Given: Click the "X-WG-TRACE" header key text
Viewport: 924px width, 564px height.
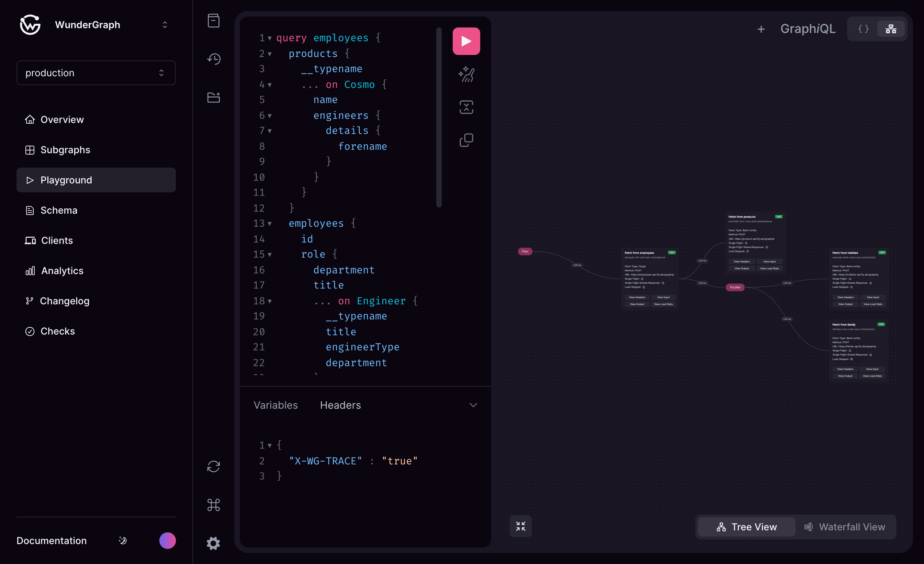Looking at the screenshot, I should (x=325, y=461).
